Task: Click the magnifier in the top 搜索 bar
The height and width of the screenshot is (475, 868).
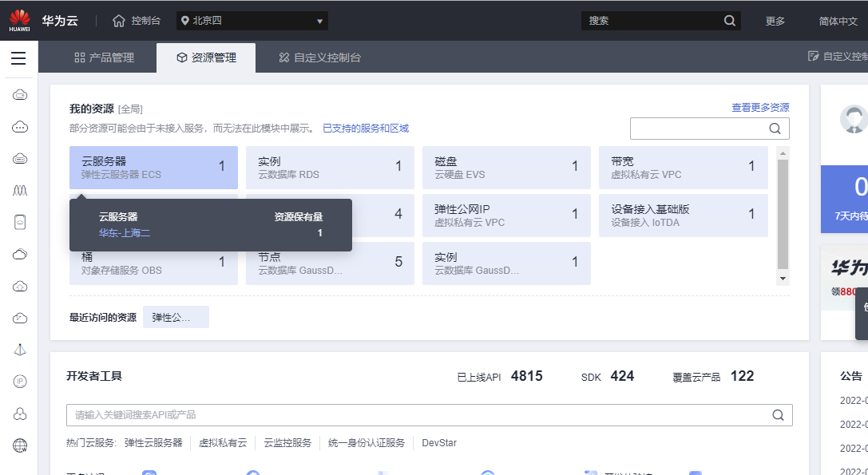Action: pyautogui.click(x=729, y=21)
